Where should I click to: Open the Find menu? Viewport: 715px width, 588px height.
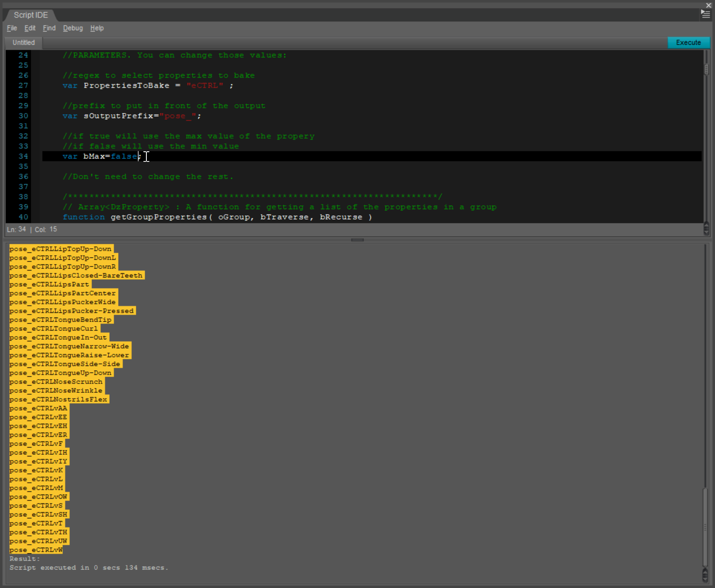tap(49, 28)
